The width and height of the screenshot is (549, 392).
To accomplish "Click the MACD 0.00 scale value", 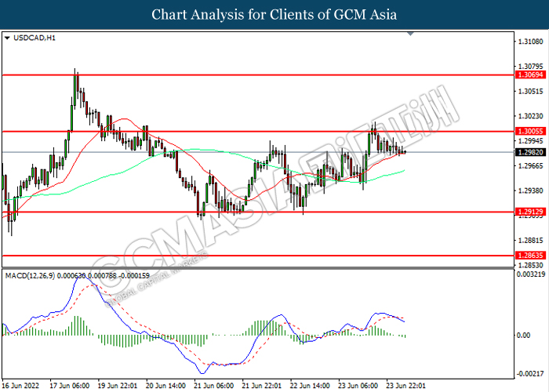I will coord(523,336).
